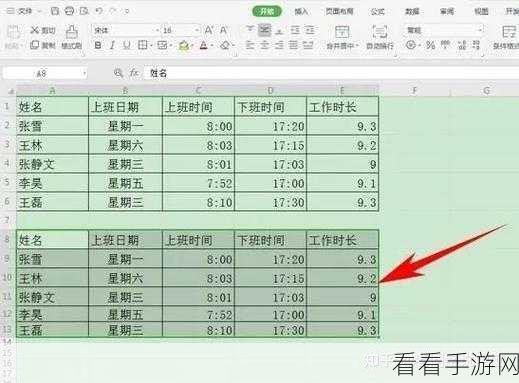Click the fx insert function icon

coord(134,73)
